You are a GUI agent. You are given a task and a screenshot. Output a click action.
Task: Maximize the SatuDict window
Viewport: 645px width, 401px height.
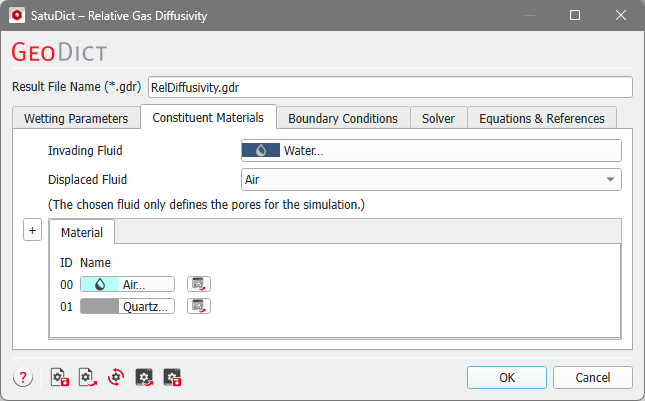coord(575,15)
